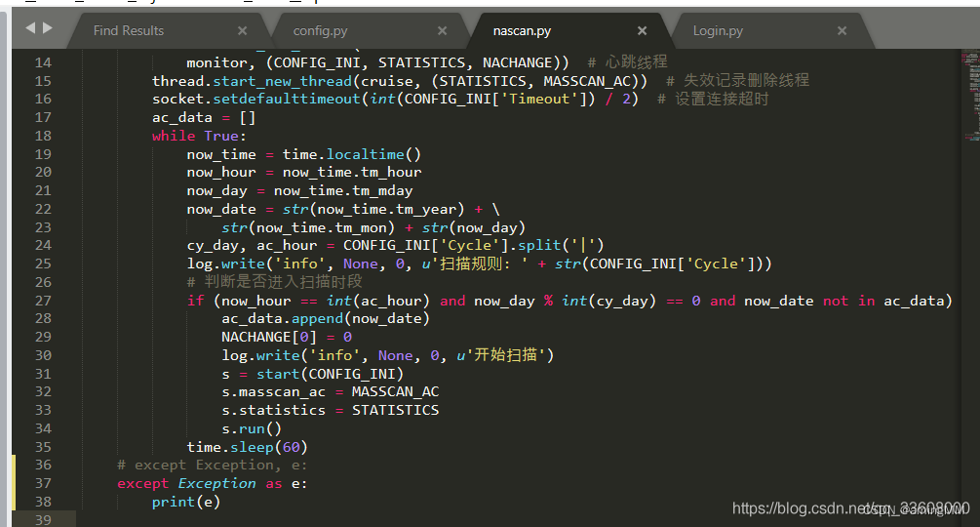Close the Login.py tab
This screenshot has height=527, width=980.
842,30
